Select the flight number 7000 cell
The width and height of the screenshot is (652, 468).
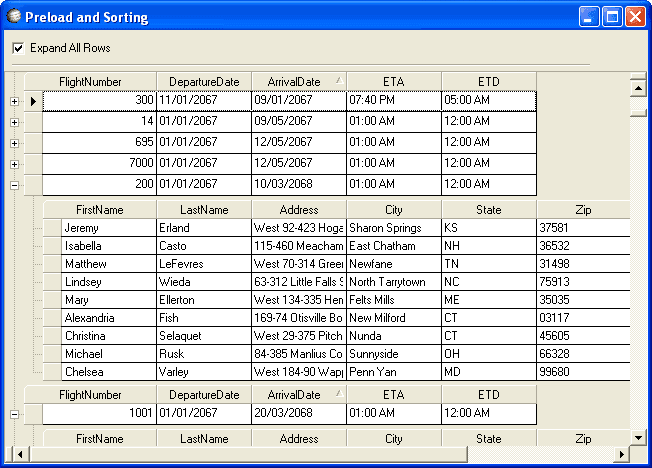pos(99,164)
